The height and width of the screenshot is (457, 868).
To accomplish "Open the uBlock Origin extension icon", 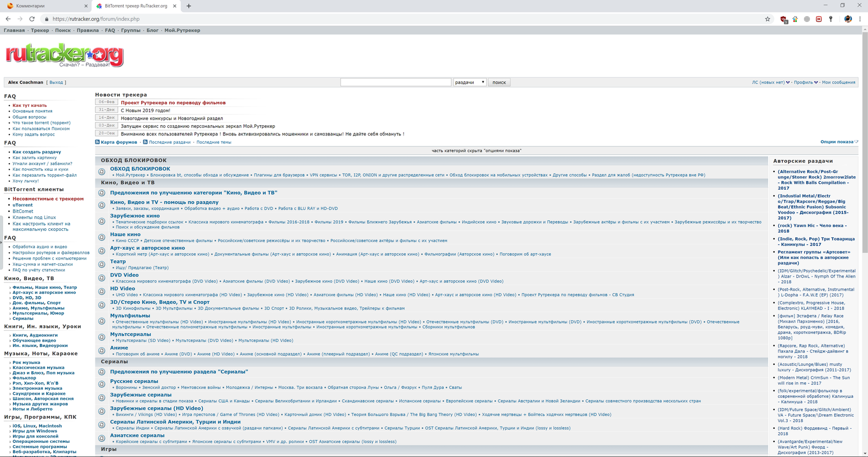I will 783,19.
